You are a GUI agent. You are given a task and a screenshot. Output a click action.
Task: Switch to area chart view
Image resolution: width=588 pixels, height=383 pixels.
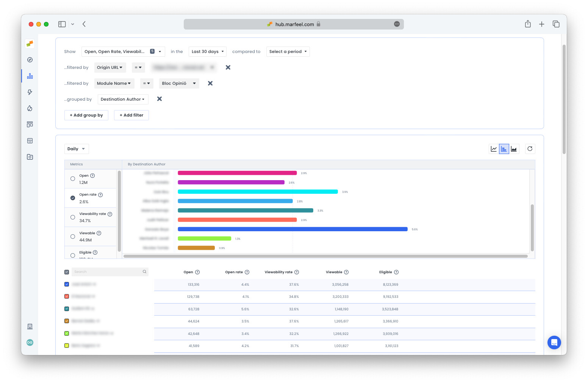514,149
